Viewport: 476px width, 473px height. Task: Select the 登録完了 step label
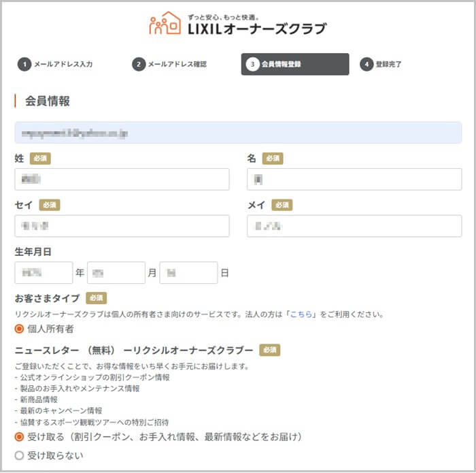388,65
